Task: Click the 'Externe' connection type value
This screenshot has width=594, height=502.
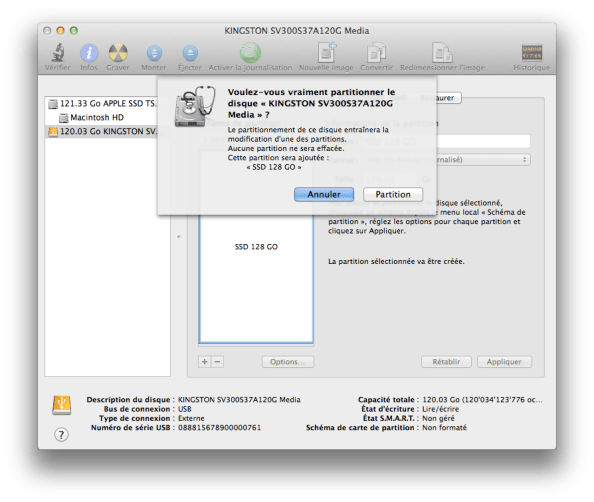Action: pos(191,418)
